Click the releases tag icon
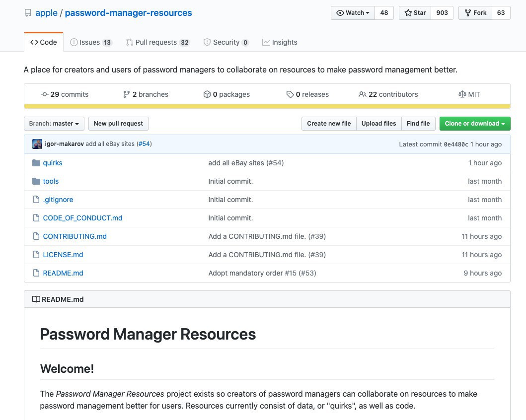The image size is (526, 420). pyautogui.click(x=290, y=94)
